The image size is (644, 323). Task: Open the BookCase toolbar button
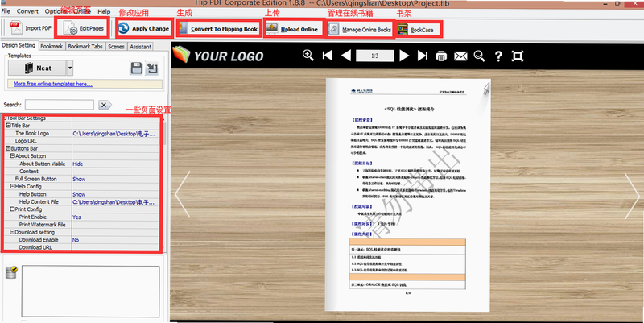pos(416,30)
